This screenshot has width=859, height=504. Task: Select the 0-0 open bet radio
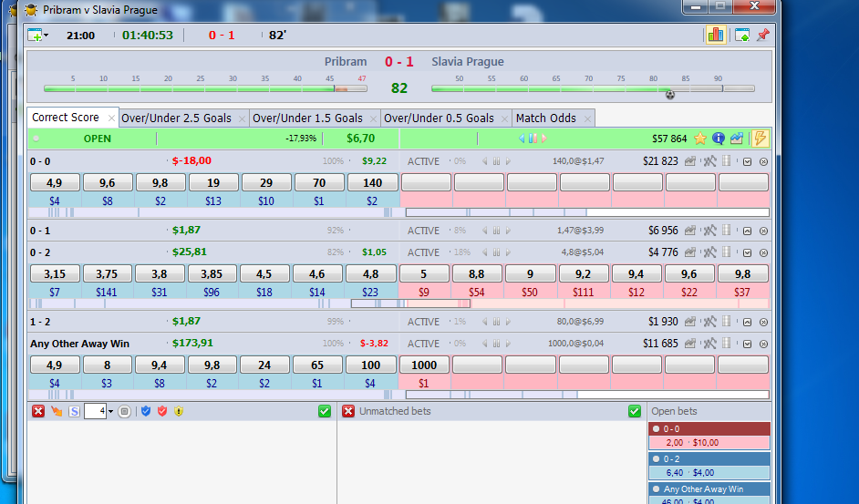(656, 429)
